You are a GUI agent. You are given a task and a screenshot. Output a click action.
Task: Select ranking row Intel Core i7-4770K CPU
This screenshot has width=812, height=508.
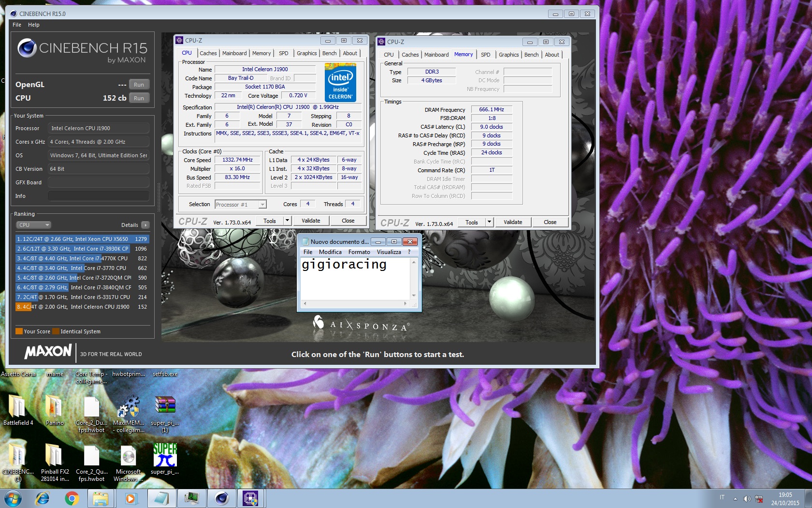click(82, 258)
